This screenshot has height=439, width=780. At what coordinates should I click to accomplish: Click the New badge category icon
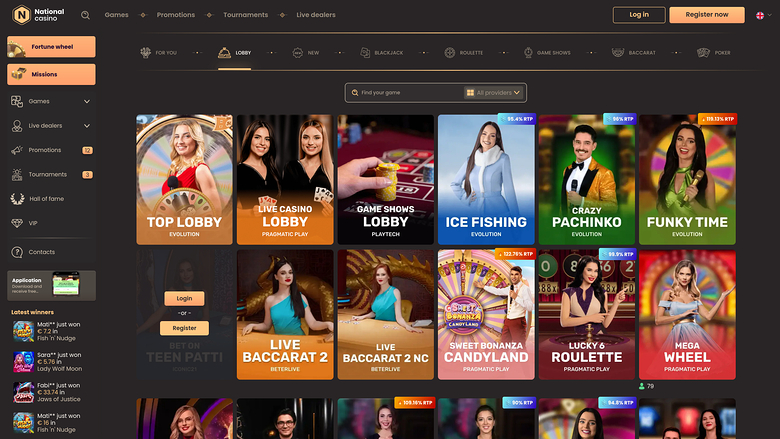(x=297, y=53)
